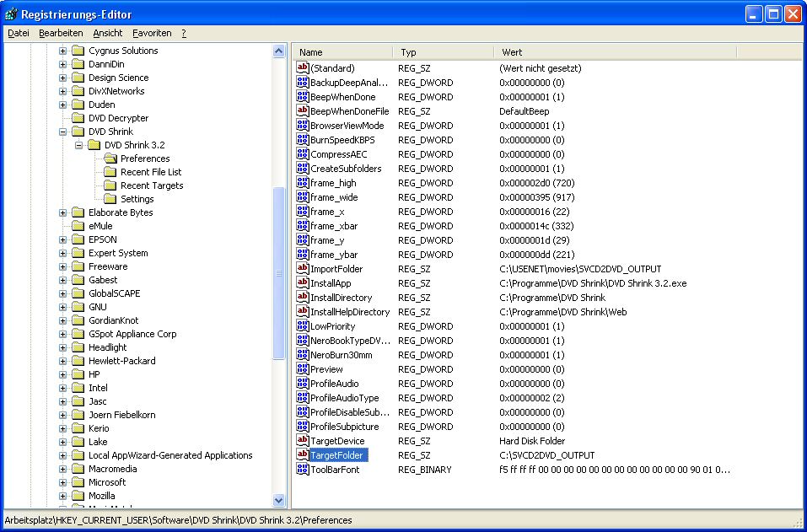This screenshot has height=532, width=807.
Task: Select the frame_xbar value name
Action: tap(334, 226)
